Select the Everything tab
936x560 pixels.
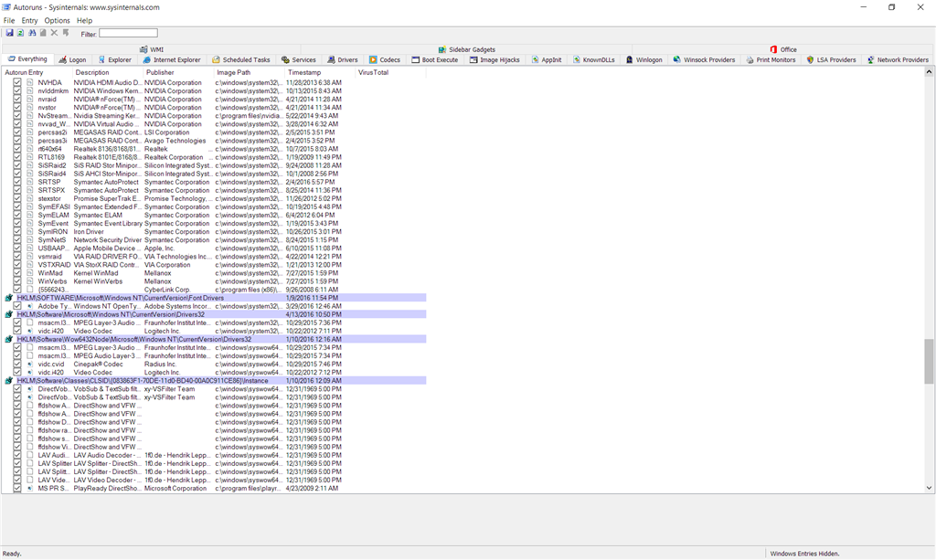(27, 59)
